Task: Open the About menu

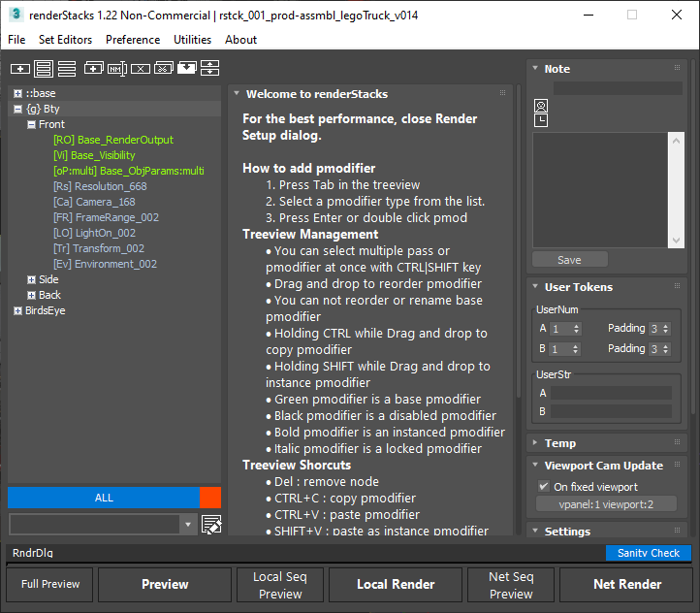Action: tap(240, 40)
